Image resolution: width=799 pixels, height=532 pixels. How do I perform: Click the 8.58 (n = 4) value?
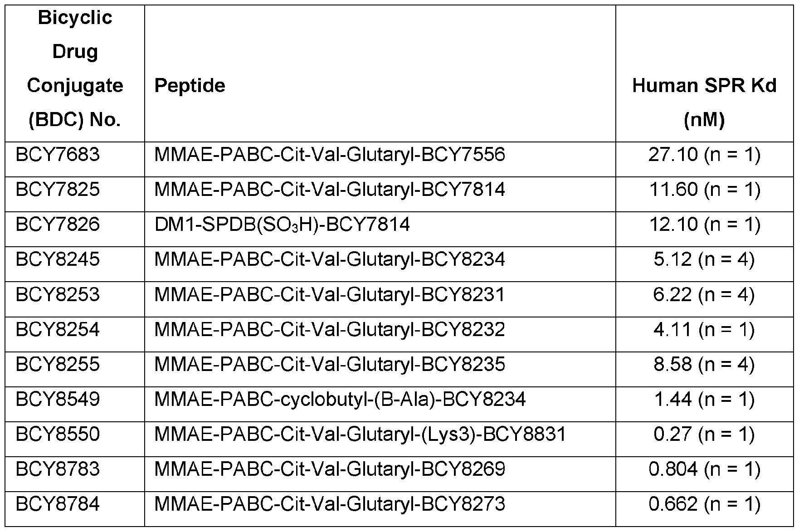click(x=704, y=365)
